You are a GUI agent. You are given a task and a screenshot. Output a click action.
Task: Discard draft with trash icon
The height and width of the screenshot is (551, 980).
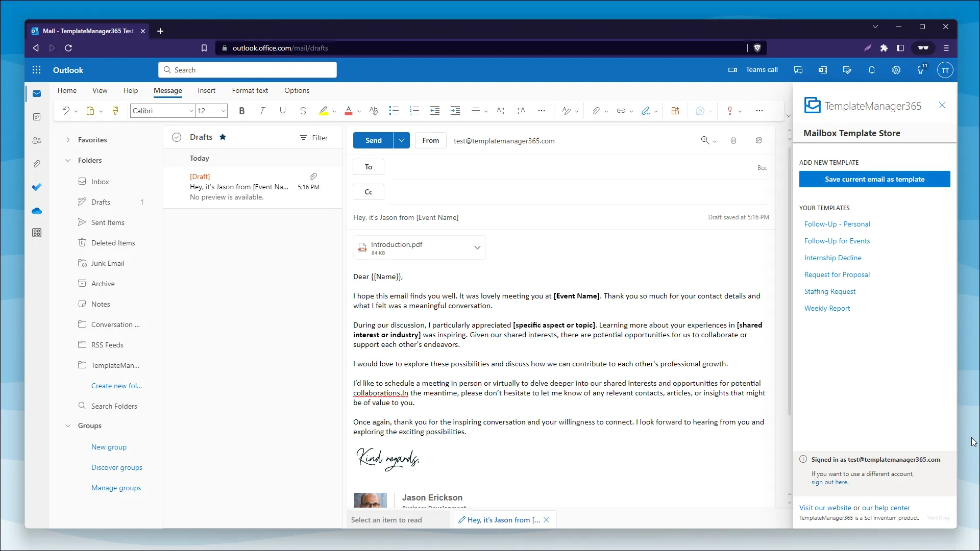click(733, 140)
